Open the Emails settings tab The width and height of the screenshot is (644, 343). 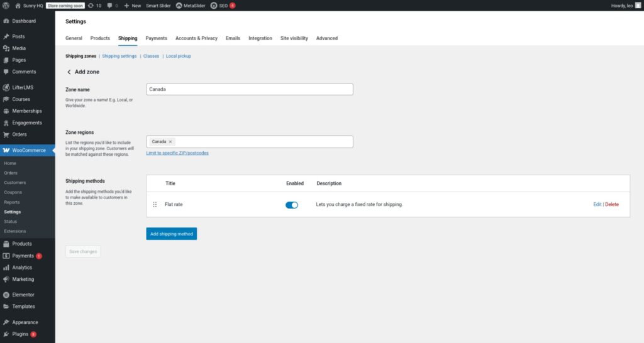click(x=233, y=38)
